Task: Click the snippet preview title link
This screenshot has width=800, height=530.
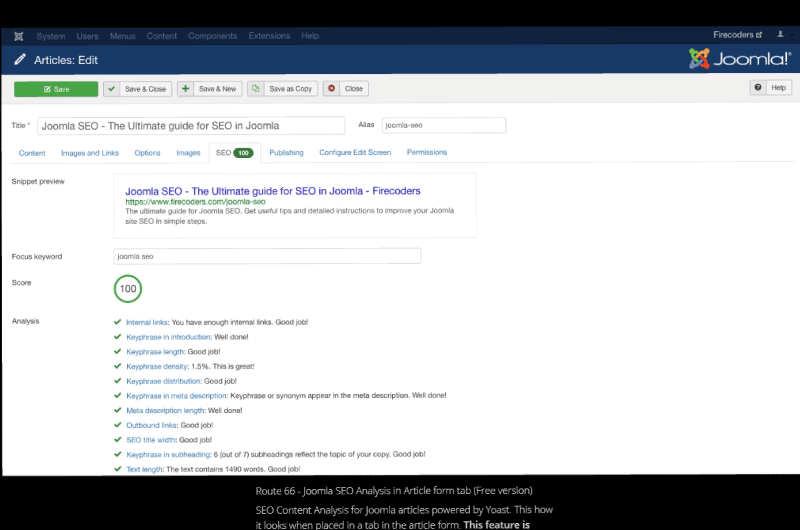Action: tap(273, 191)
